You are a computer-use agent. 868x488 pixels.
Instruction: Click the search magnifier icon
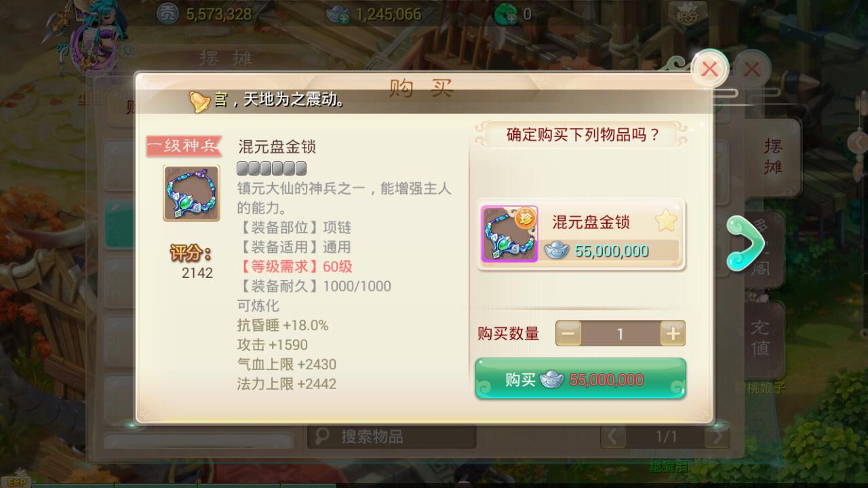323,436
